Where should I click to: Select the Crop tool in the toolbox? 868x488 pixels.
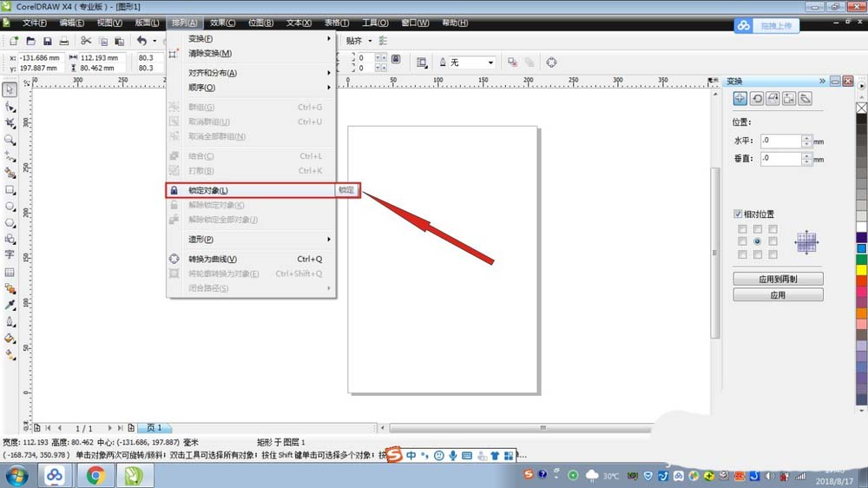(10, 123)
